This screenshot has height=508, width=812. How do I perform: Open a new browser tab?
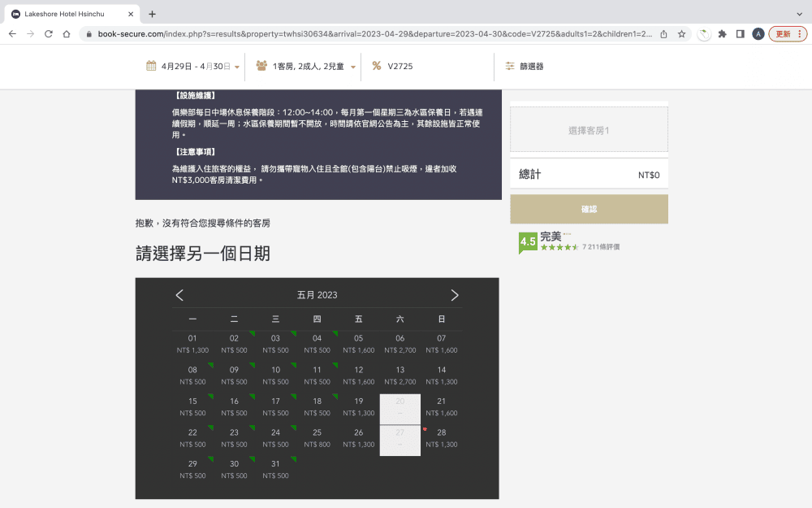(x=153, y=13)
